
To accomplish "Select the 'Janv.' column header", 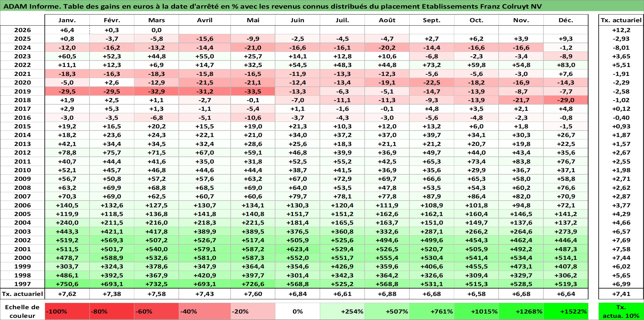I will tap(67, 20).
